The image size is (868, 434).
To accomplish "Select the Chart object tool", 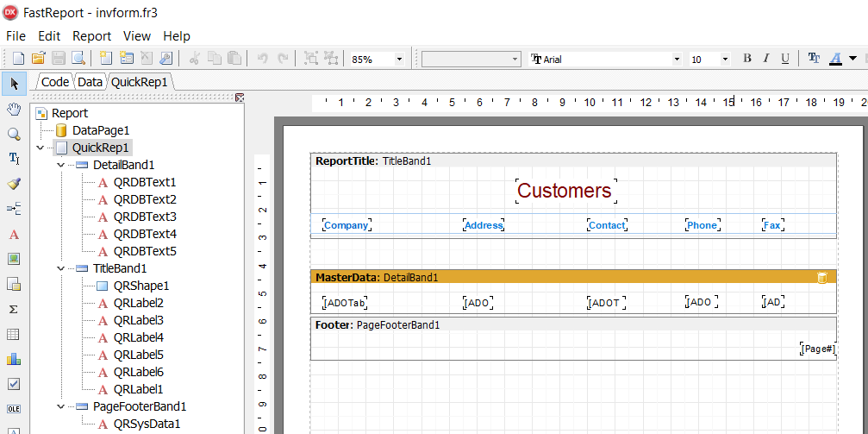I will (x=14, y=359).
